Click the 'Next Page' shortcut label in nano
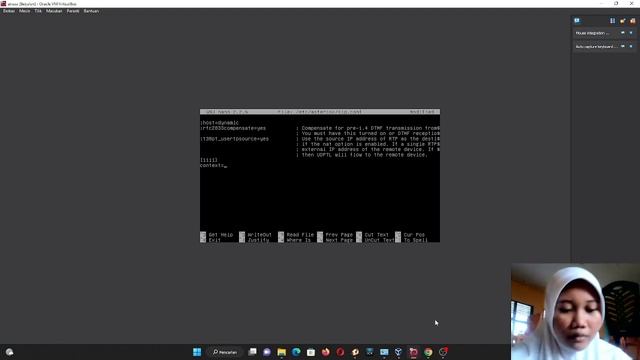This screenshot has height=360, width=640. pyautogui.click(x=339, y=240)
